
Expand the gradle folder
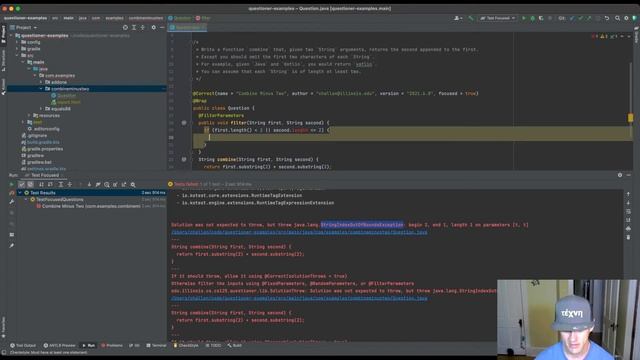[x=17, y=49]
